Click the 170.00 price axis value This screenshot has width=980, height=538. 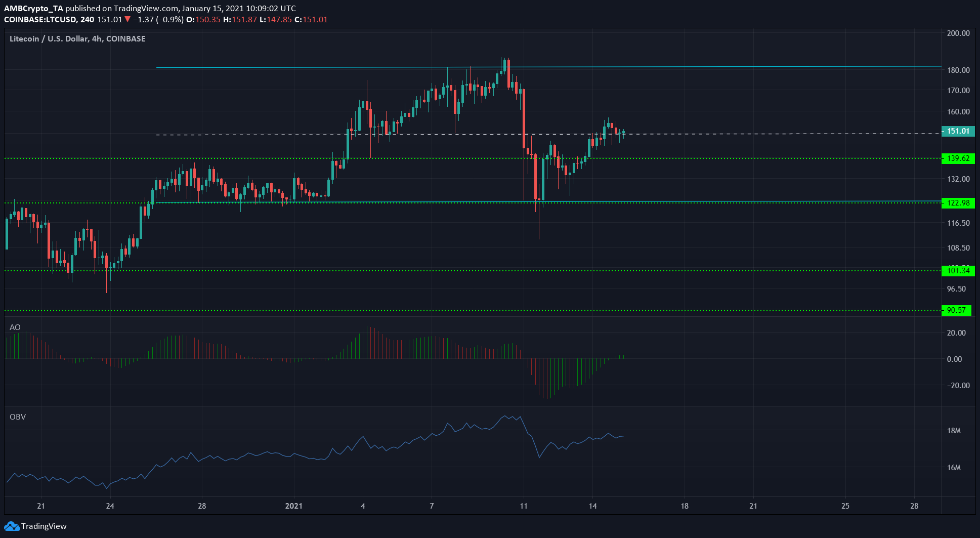[958, 91]
